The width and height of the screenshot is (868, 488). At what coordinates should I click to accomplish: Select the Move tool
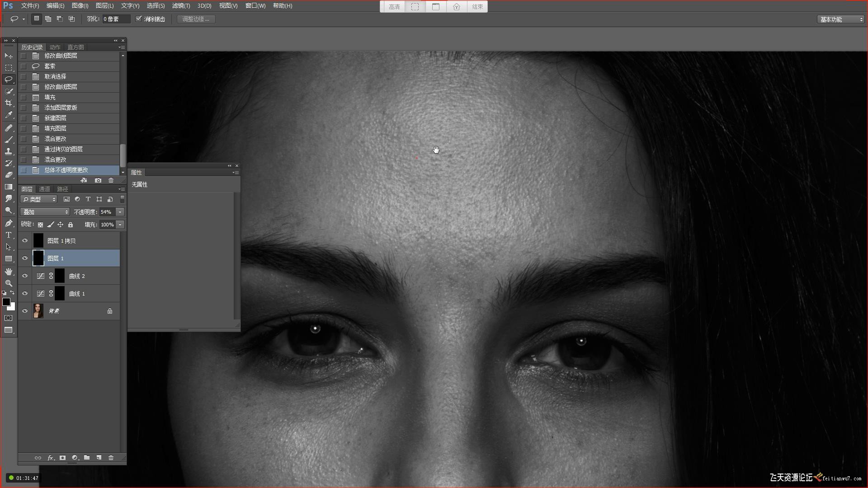click(9, 56)
